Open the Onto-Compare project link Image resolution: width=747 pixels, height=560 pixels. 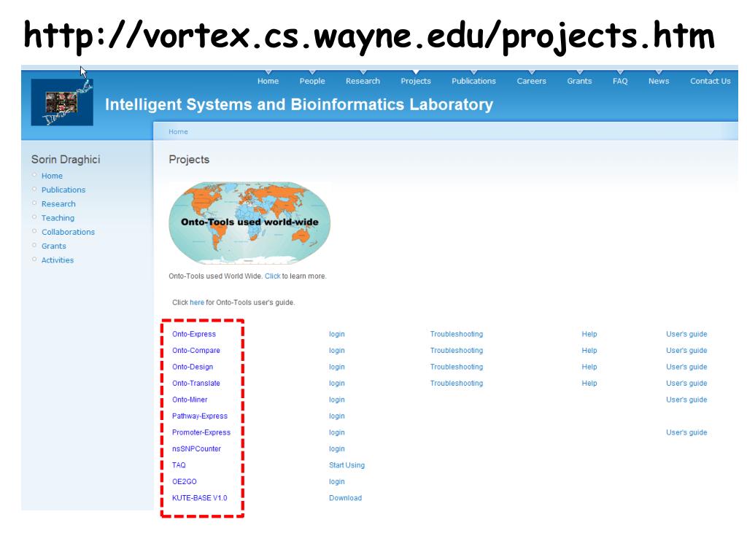[196, 351]
